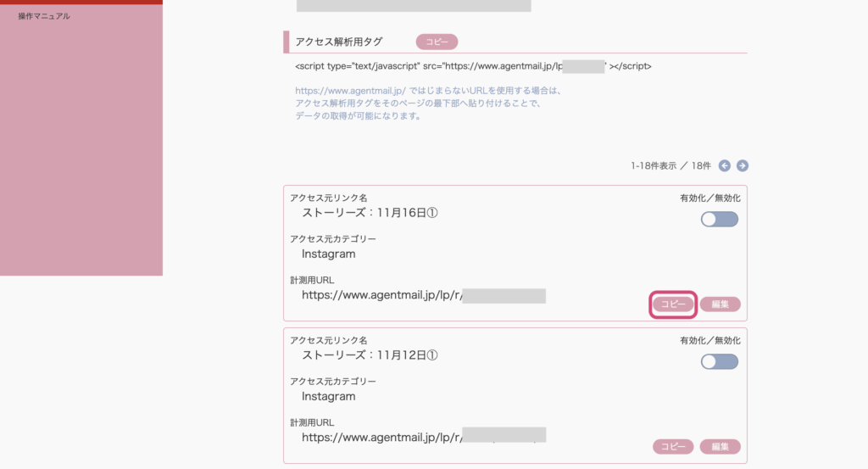The image size is (868, 469).
Task: Open 操作マニュアル in the sidebar
Action: (x=44, y=16)
